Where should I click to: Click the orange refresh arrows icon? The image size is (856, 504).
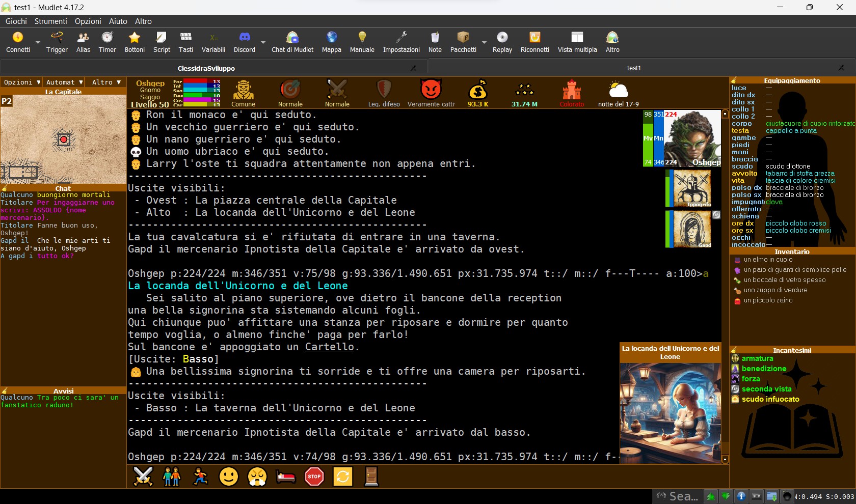click(x=343, y=477)
